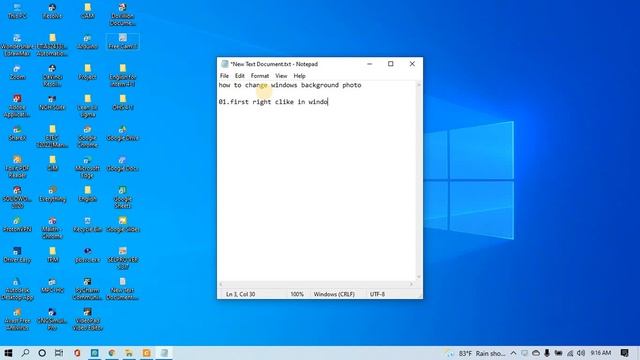Select the Maths - Chrome desktop shortcut
This screenshot has width=640, height=360.
pyautogui.click(x=52, y=228)
